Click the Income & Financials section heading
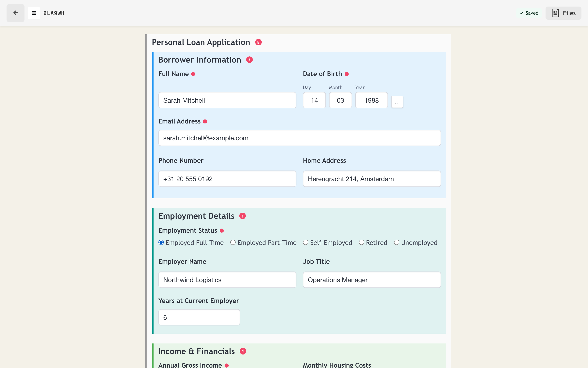The image size is (588, 368). [197, 351]
